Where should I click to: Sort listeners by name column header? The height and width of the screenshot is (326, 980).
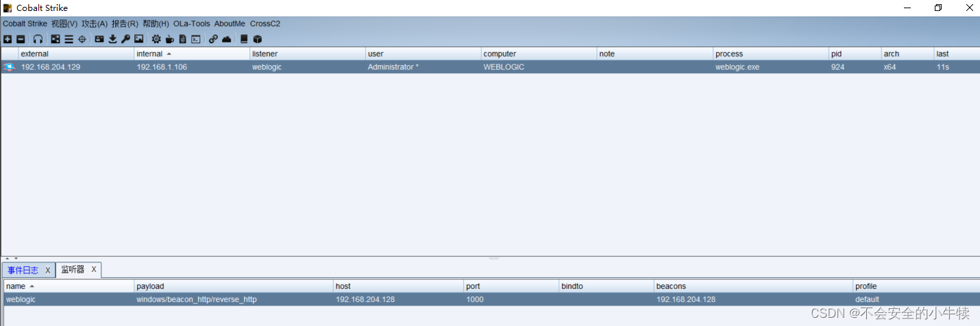(x=69, y=286)
